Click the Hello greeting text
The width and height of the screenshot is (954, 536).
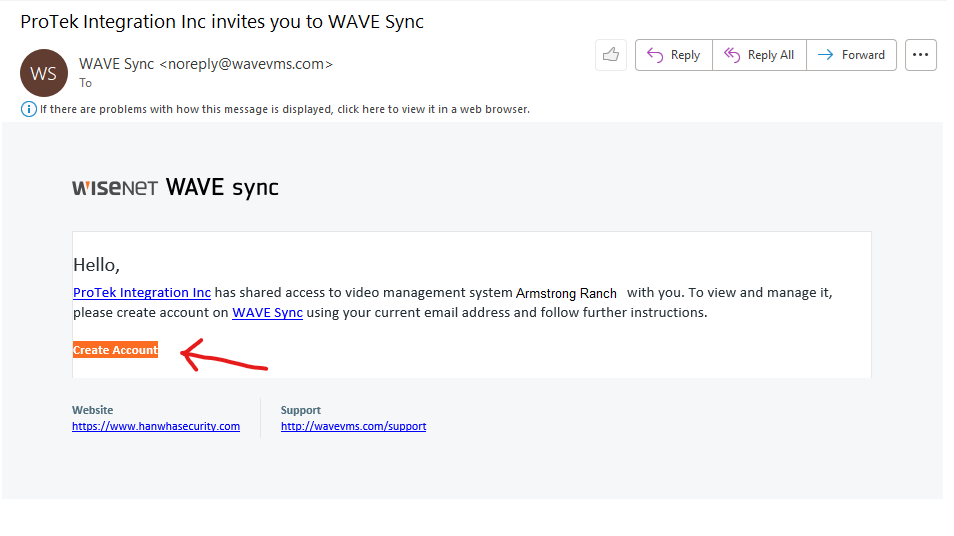tap(96, 265)
